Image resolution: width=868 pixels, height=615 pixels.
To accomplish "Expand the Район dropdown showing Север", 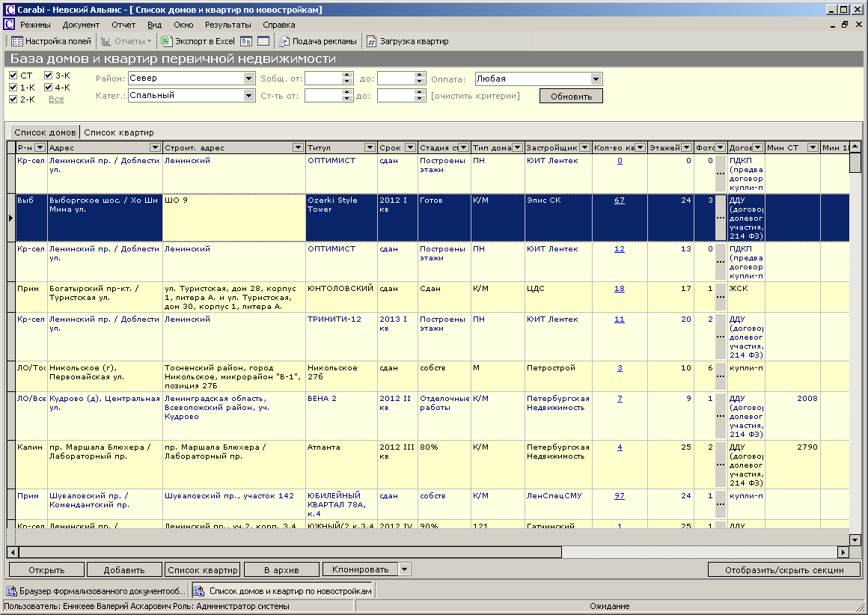I will pyautogui.click(x=249, y=79).
